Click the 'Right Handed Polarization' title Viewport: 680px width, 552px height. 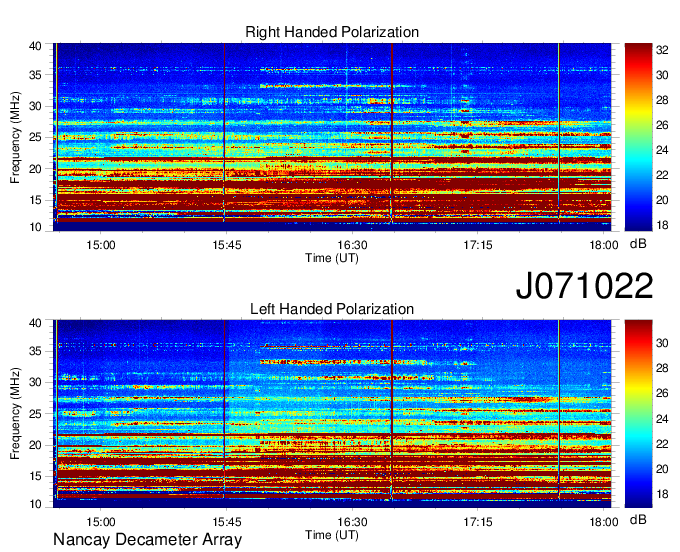click(x=332, y=33)
